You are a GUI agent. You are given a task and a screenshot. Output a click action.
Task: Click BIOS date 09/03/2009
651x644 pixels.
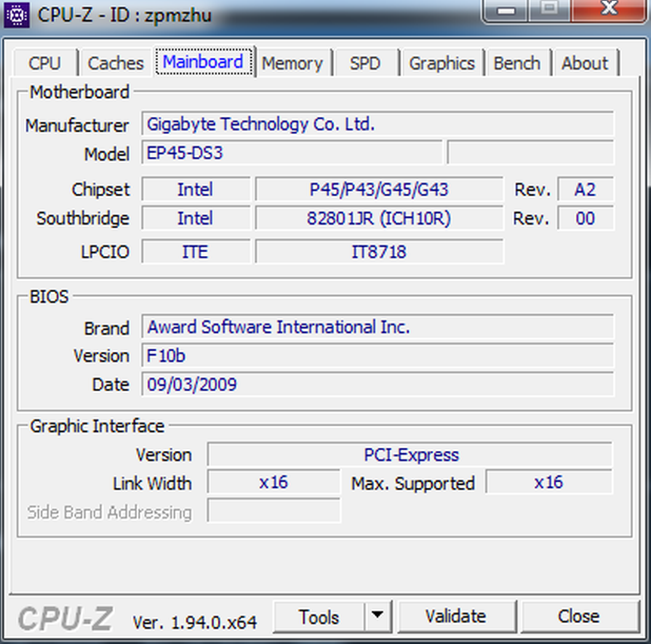[377, 384]
